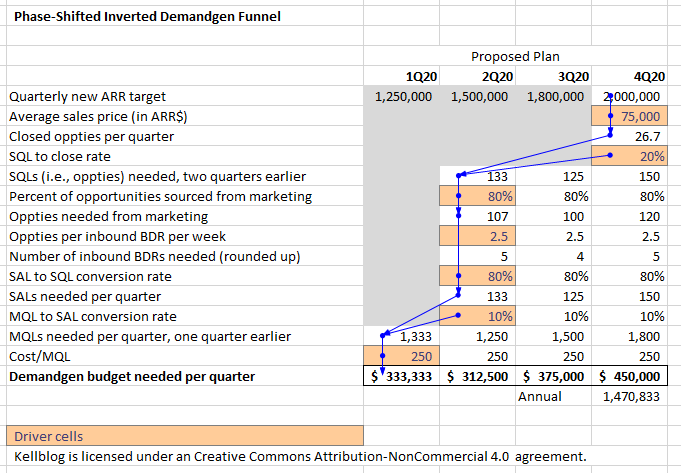
Task: Select the 1,500,000 ARR target cell
Action: (x=477, y=96)
